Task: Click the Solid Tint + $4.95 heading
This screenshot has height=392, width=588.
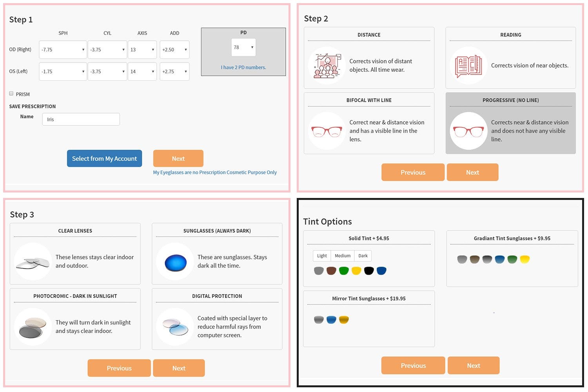Action: coord(369,238)
